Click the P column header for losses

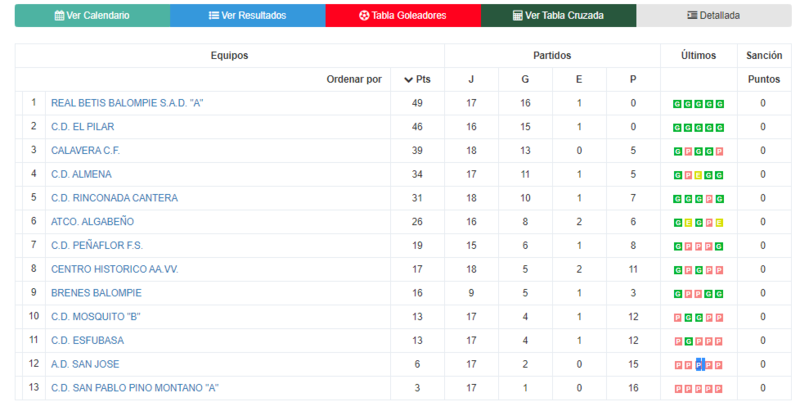(x=633, y=80)
